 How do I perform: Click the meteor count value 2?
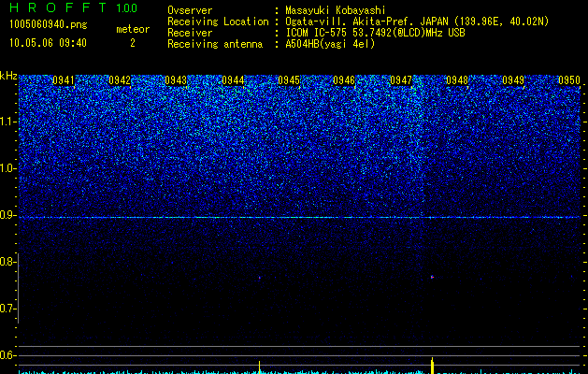[x=133, y=43]
